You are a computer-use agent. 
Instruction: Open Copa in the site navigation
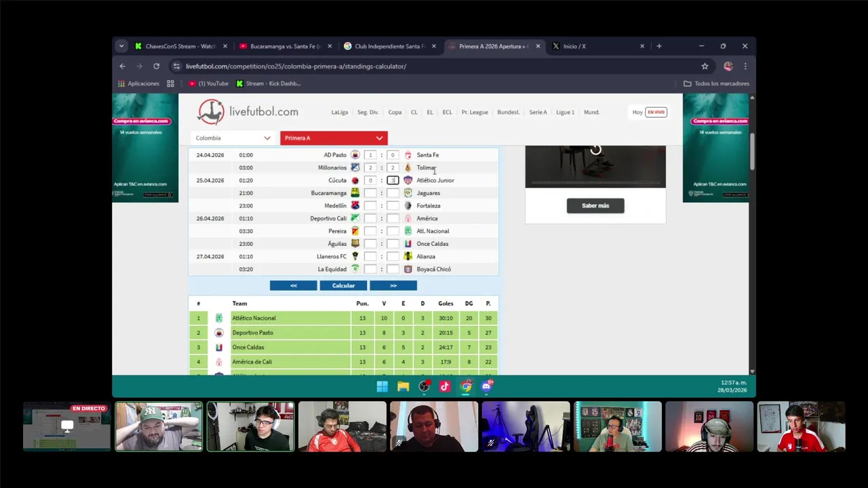pyautogui.click(x=395, y=113)
